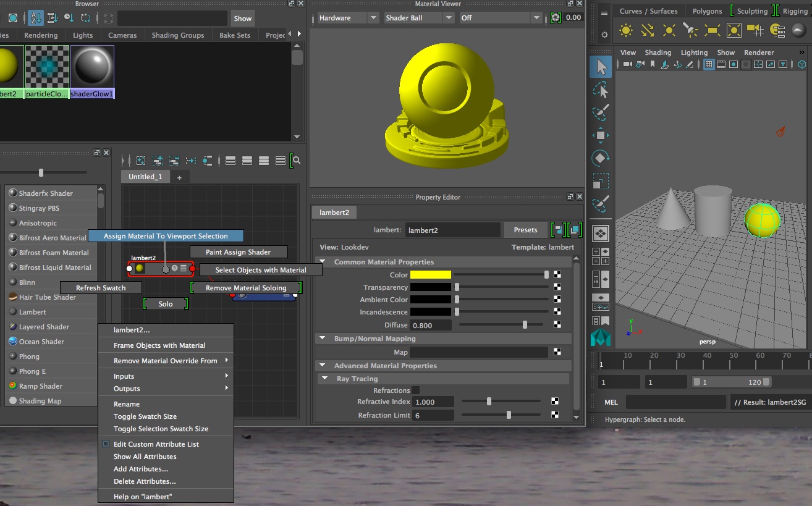
Task: Toggle the viewport grid display button
Action: 709,64
